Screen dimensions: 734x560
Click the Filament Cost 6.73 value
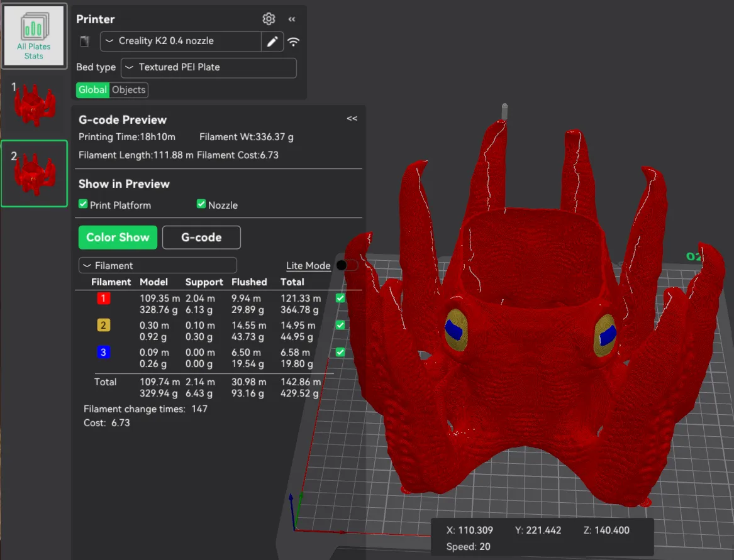pos(237,155)
